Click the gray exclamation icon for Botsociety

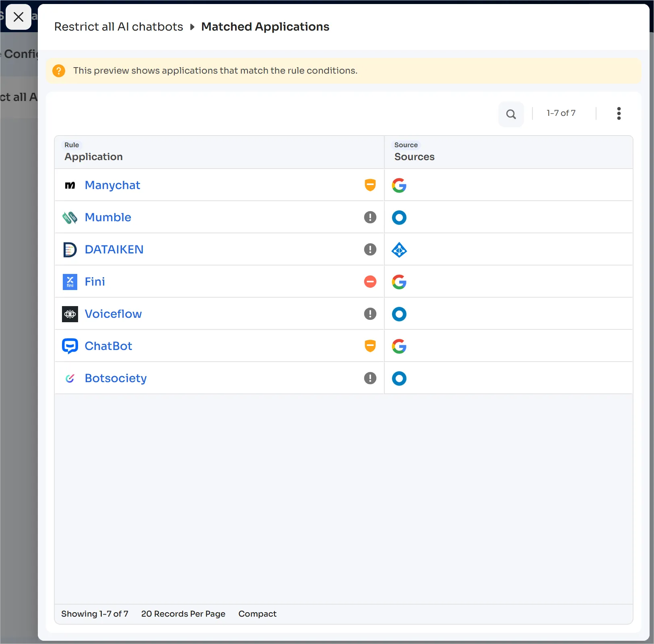(370, 378)
